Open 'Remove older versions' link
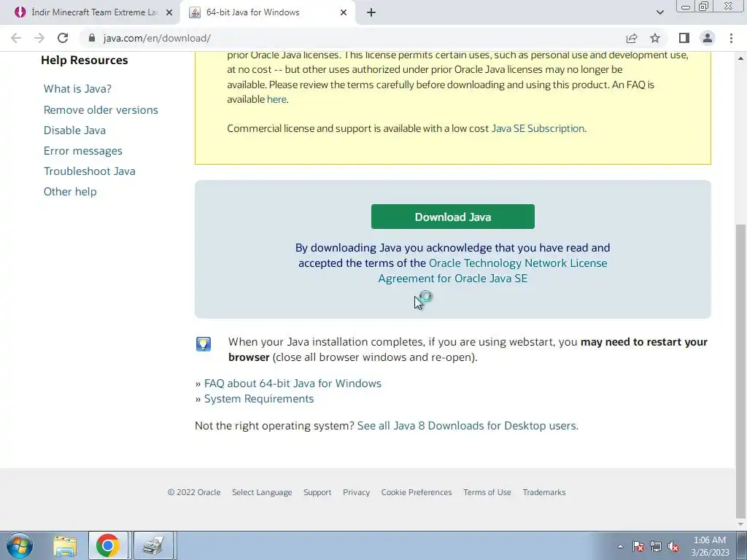Image resolution: width=747 pixels, height=560 pixels. point(101,110)
